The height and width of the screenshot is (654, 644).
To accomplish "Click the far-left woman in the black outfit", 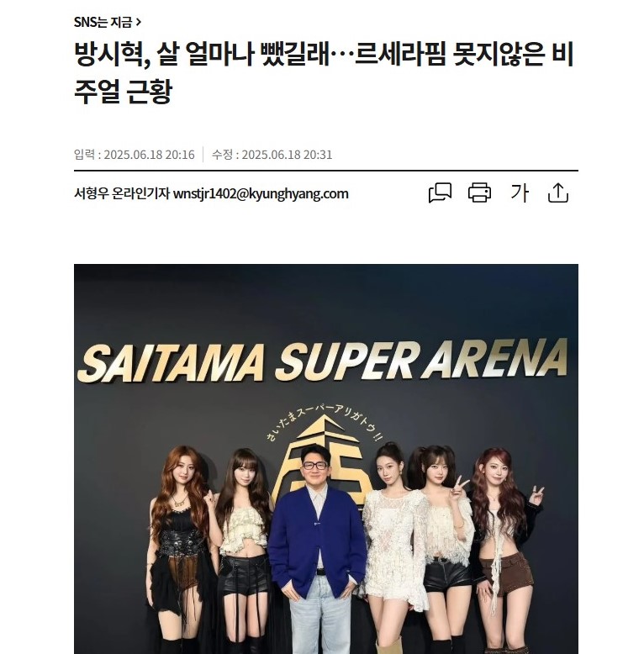I will point(179,551).
